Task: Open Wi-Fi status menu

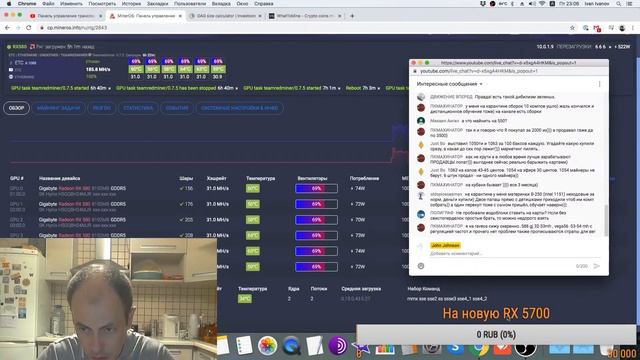Action: click(x=542, y=4)
